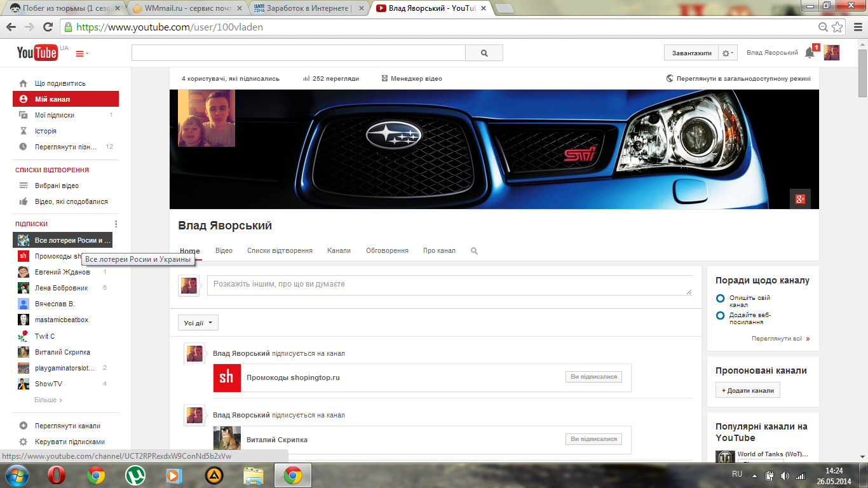Click the Додати канали button
The height and width of the screenshot is (488, 868).
pyautogui.click(x=747, y=390)
